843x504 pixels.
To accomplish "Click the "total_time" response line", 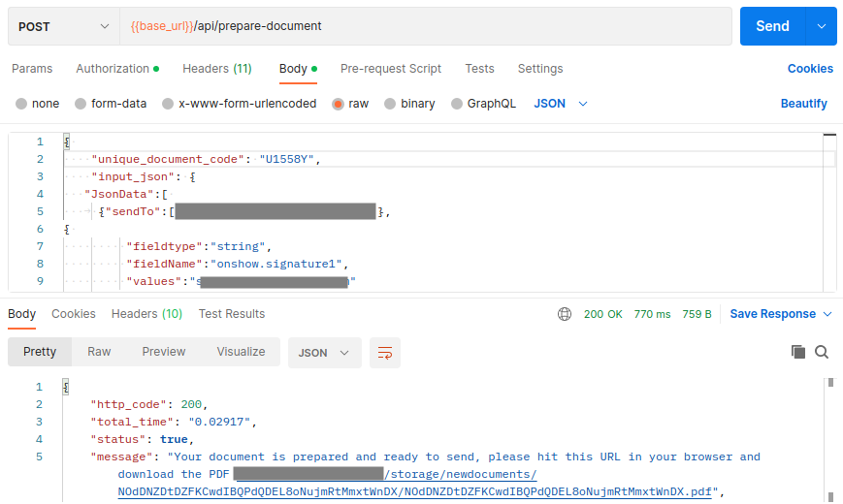I will click(174, 422).
